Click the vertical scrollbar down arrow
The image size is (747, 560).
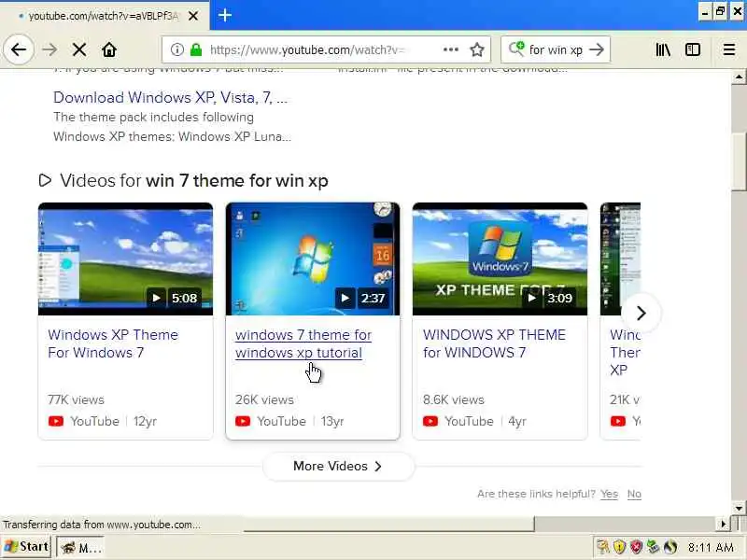pyautogui.click(x=739, y=508)
